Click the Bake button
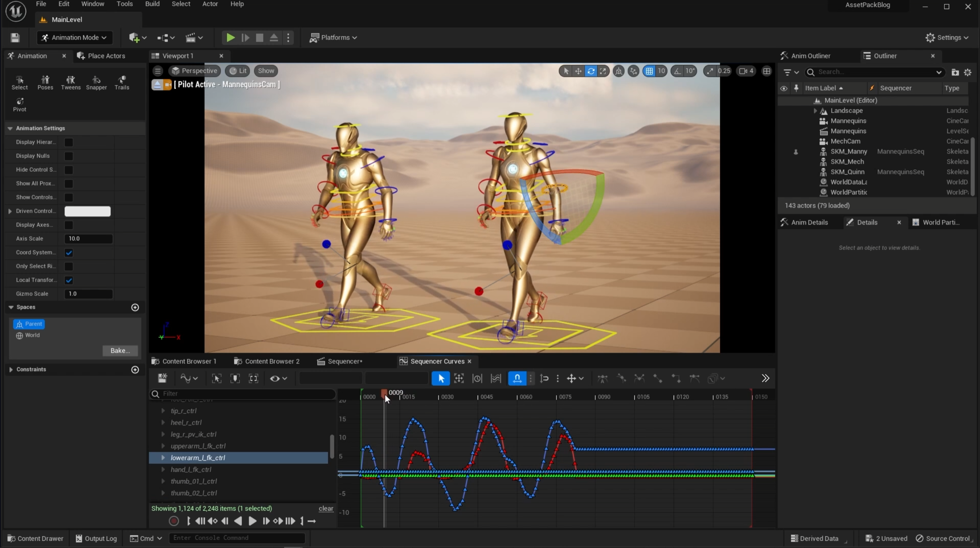The height and width of the screenshot is (548, 980). (x=120, y=350)
